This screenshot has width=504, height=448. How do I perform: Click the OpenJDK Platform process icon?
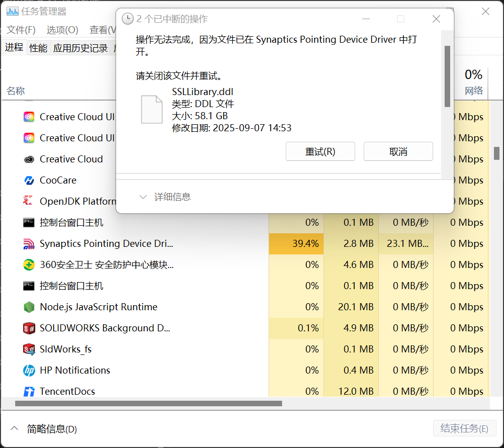[29, 202]
